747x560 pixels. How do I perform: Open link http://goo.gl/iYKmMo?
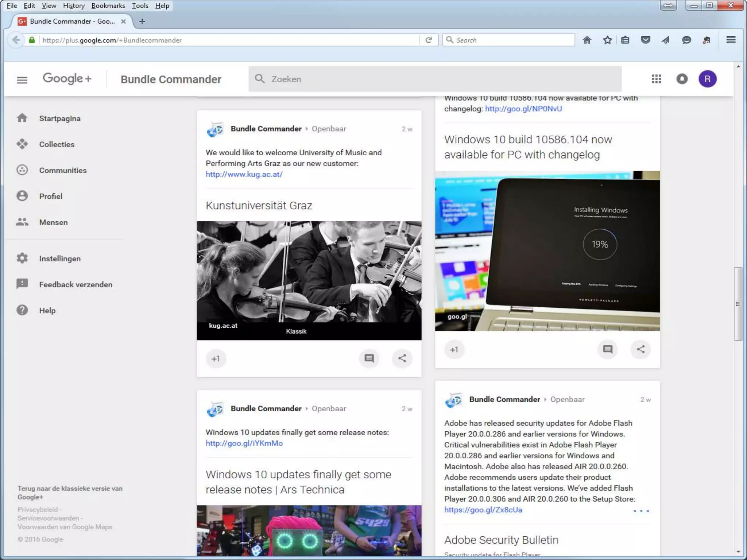tap(244, 443)
